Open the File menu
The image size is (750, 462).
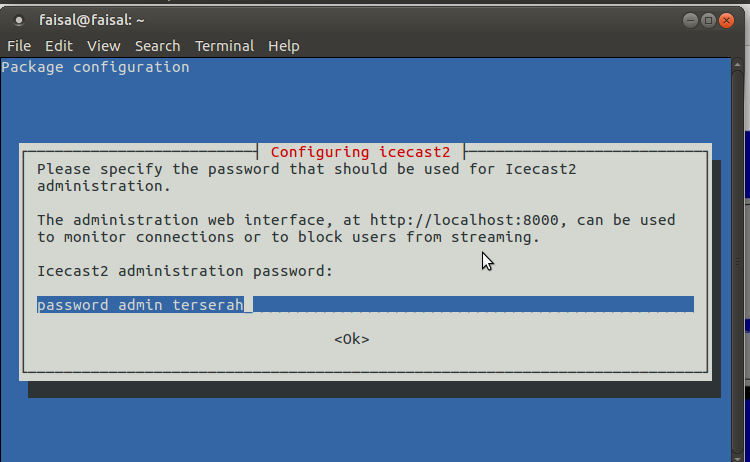tap(19, 46)
